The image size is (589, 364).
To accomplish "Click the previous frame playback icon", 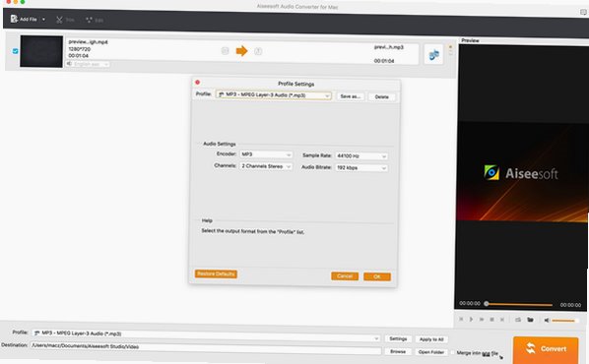I will click(461, 319).
